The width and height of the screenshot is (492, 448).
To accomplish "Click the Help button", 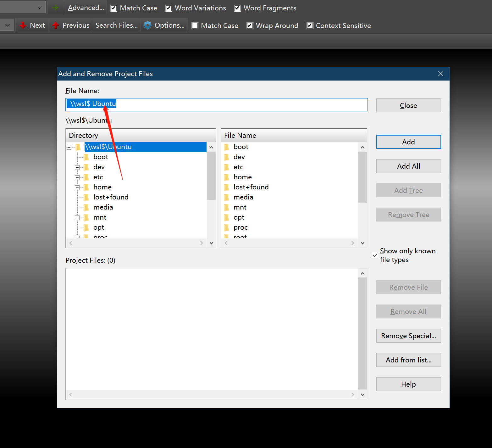I will pos(408,384).
